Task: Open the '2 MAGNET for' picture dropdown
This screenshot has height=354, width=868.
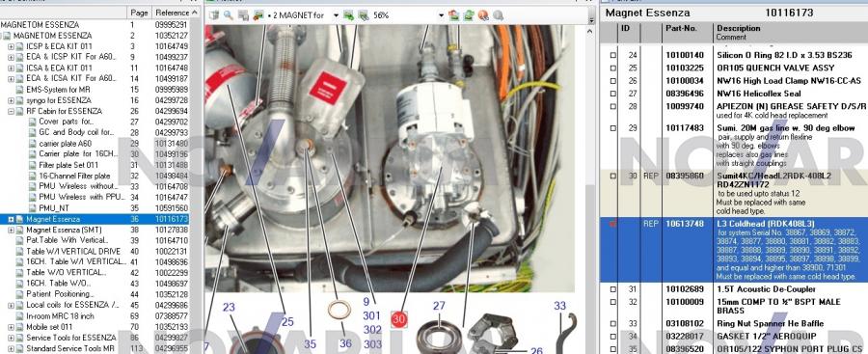Action: point(336,15)
